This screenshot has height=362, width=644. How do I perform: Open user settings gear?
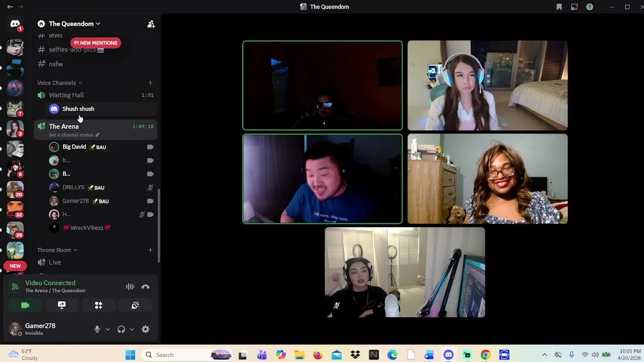click(145, 329)
